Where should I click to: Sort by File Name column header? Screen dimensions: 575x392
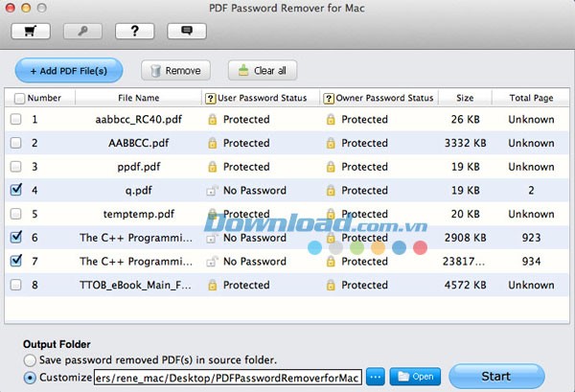click(139, 98)
